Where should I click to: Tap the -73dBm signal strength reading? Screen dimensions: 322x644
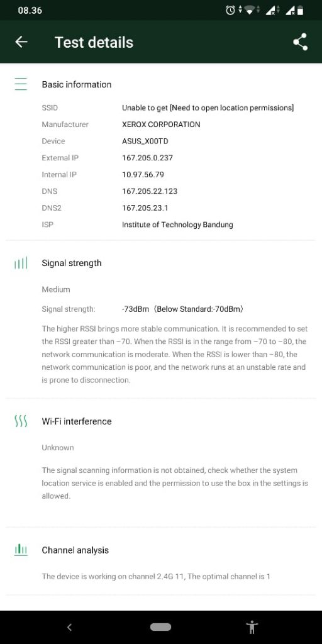[136, 309]
